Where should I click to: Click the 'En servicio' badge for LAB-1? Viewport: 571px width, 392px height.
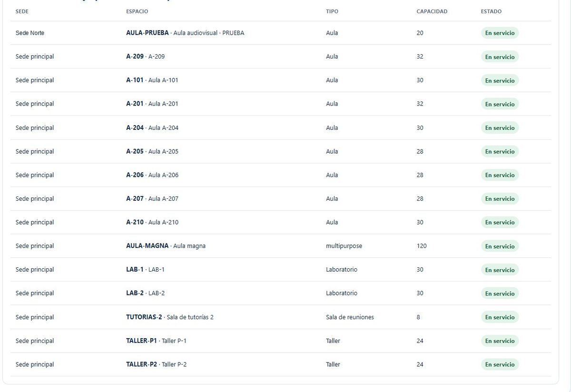point(500,270)
